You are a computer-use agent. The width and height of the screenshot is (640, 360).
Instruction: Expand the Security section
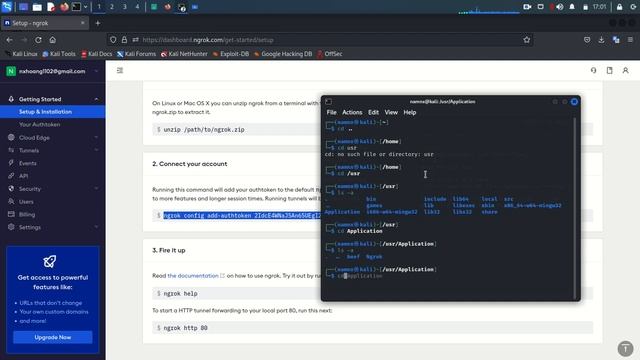point(96,189)
